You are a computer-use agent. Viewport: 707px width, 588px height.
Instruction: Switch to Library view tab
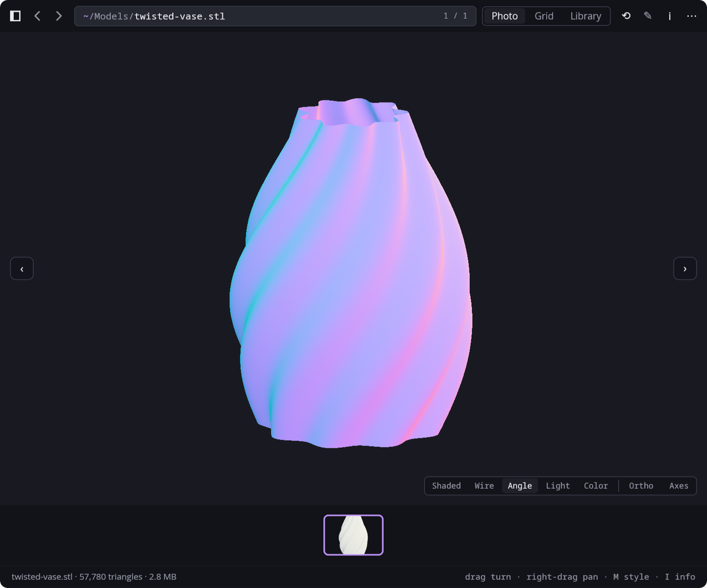pyautogui.click(x=585, y=16)
